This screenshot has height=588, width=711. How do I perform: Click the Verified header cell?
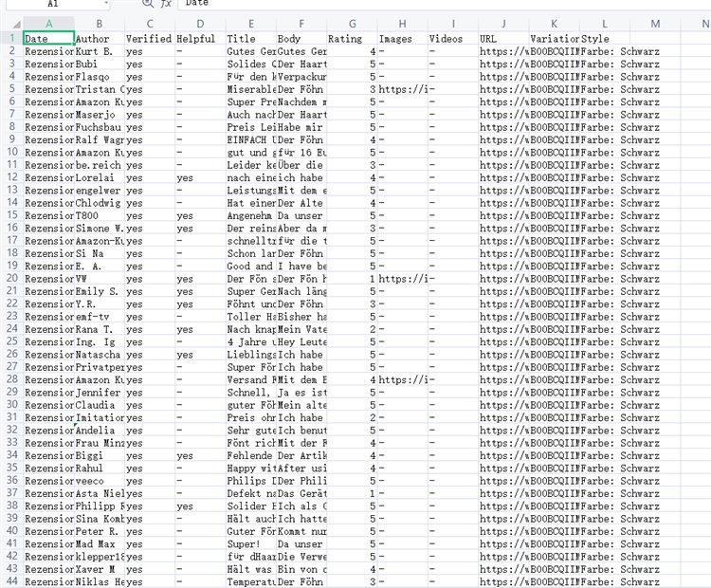149,39
